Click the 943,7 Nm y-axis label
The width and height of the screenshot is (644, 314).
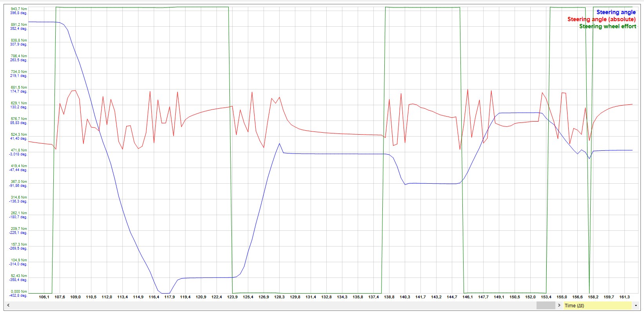pyautogui.click(x=19, y=9)
